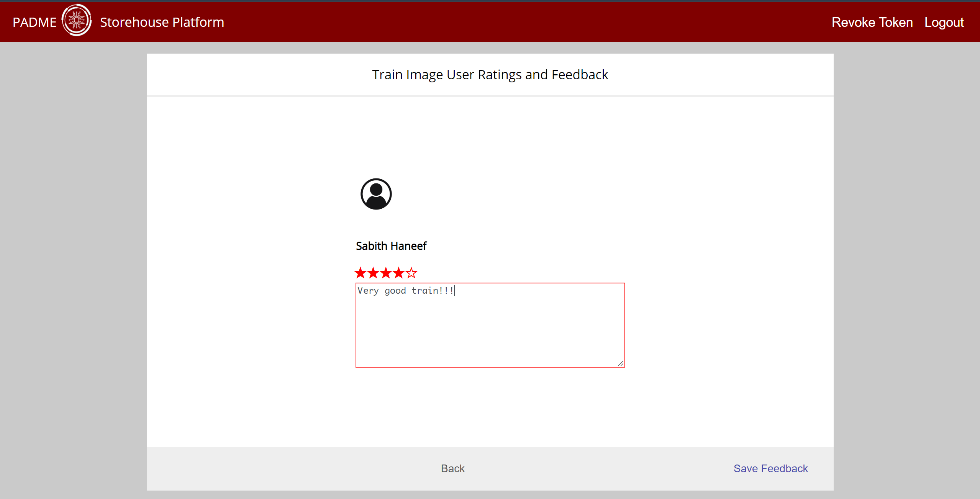This screenshot has height=499, width=980.
Task: Click the PADME circular logo icon
Action: pyautogui.click(x=77, y=20)
